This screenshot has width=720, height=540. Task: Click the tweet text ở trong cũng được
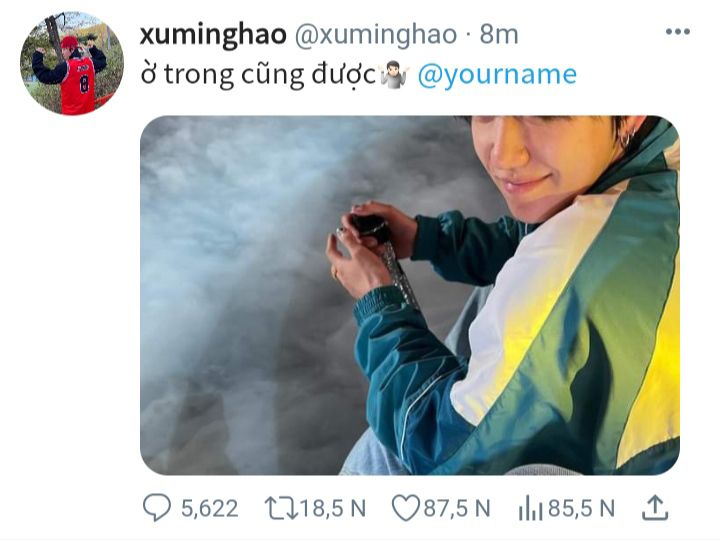point(259,75)
